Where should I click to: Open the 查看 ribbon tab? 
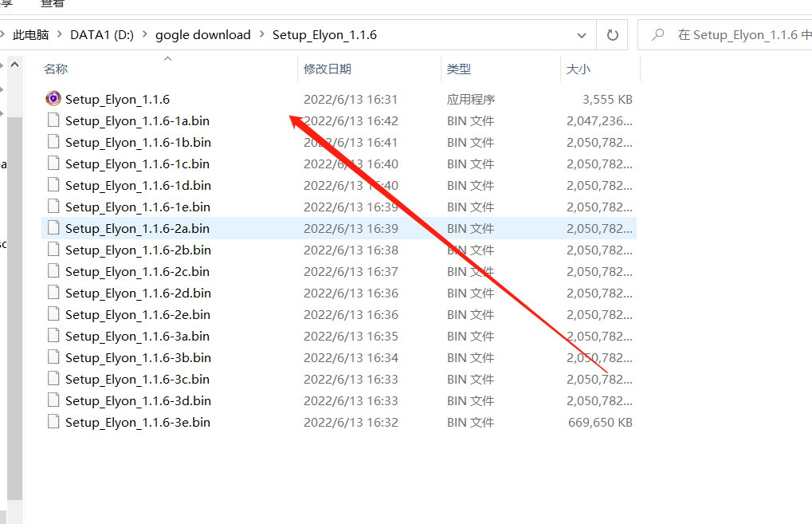pyautogui.click(x=53, y=4)
